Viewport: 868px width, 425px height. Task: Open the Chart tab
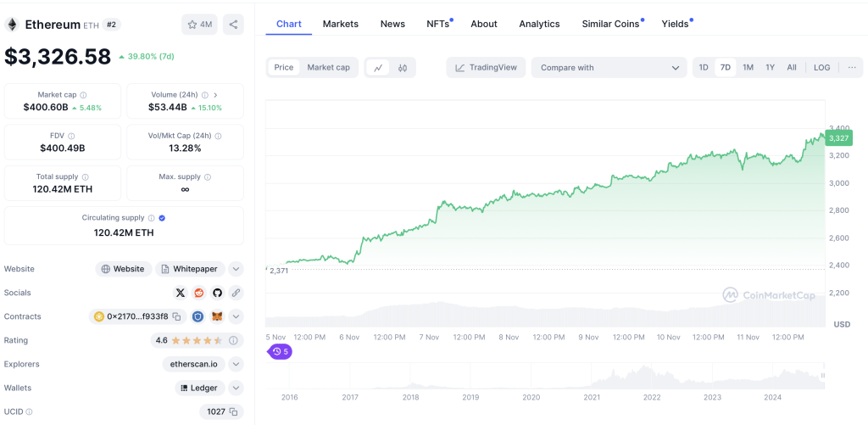click(289, 24)
